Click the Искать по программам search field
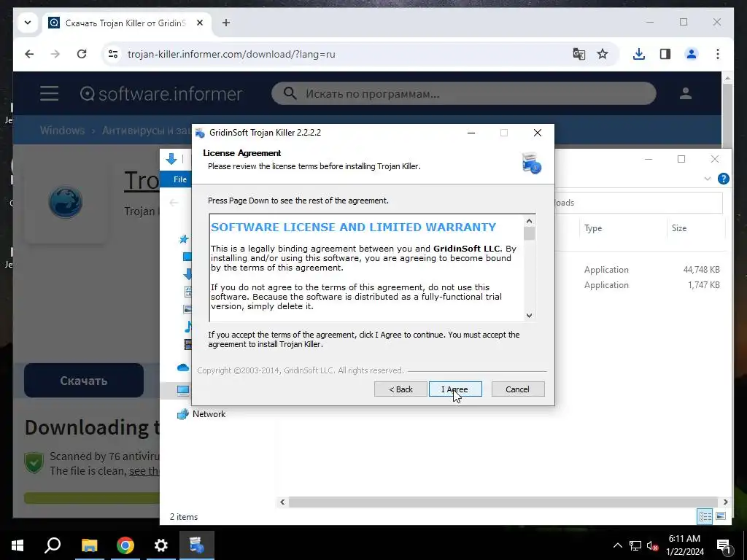747x560 pixels. point(463,93)
